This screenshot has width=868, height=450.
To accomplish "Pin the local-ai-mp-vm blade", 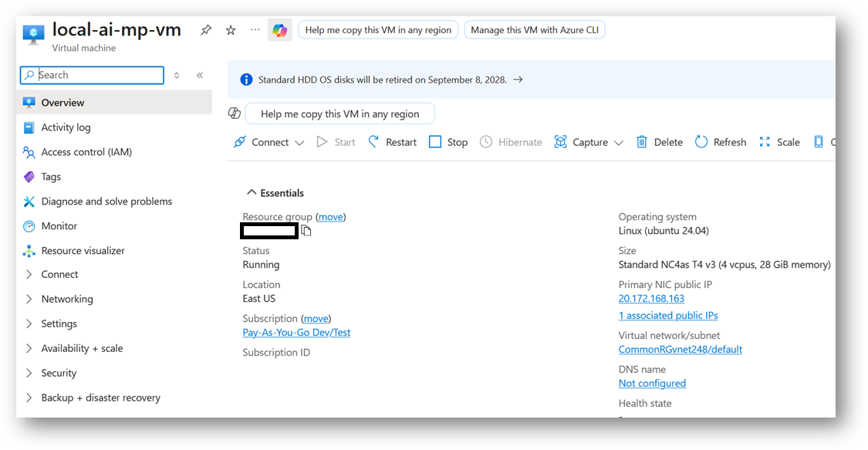I will pyautogui.click(x=206, y=30).
